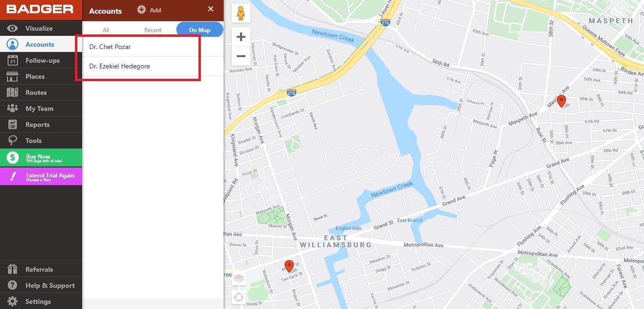Zoom in with the plus button
Viewport: 644px width, 309px height.
pyautogui.click(x=241, y=37)
